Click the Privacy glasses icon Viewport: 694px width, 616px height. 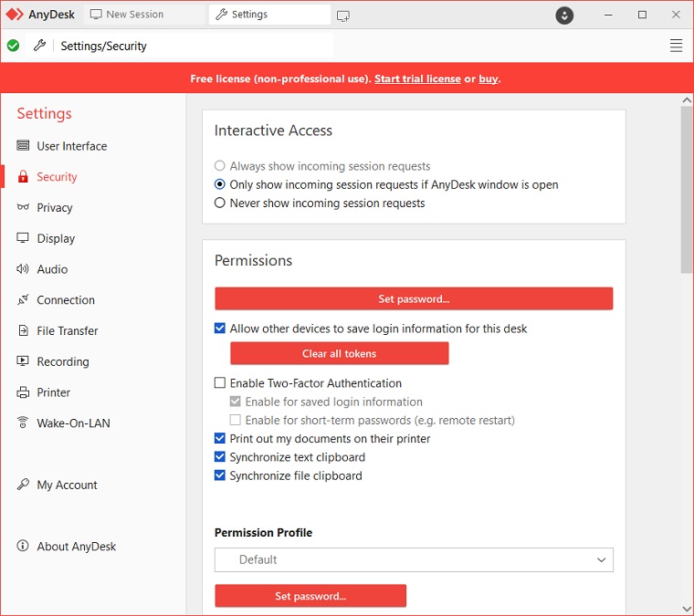pyautogui.click(x=23, y=207)
